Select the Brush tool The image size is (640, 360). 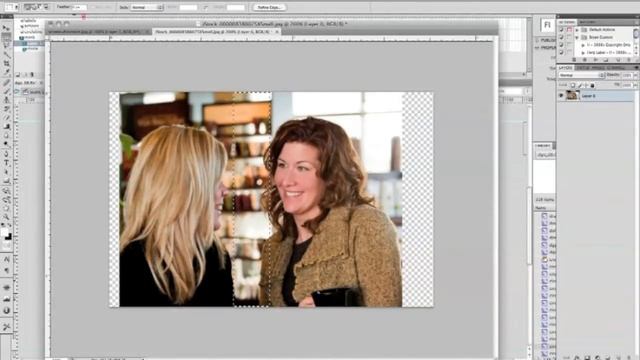click(6, 91)
